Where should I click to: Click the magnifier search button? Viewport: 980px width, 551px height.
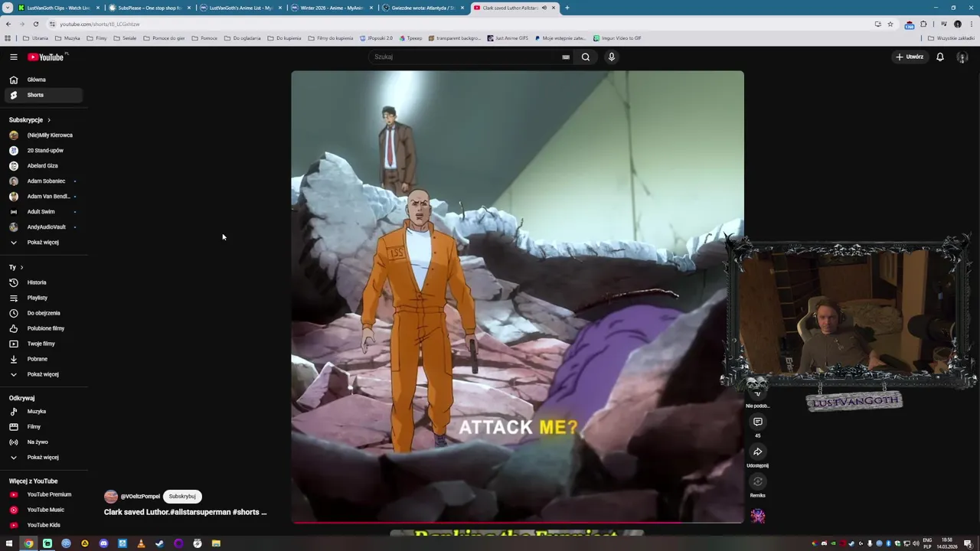coord(586,57)
